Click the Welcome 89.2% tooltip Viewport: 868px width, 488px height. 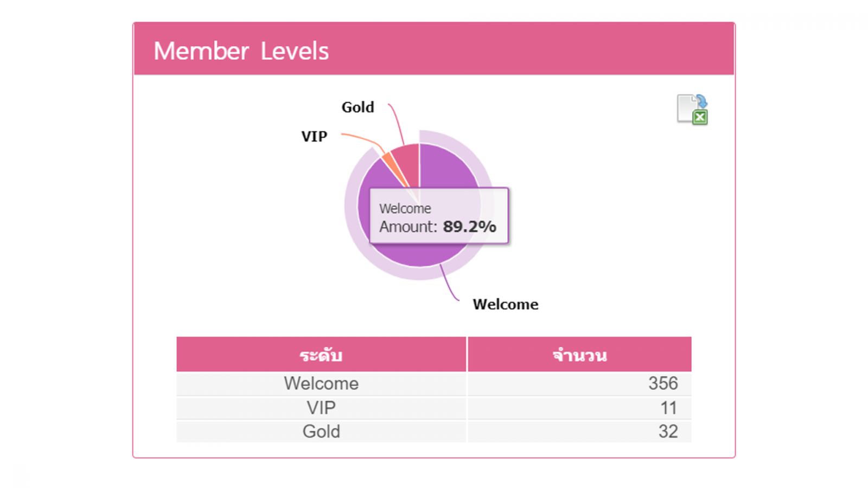pos(439,216)
